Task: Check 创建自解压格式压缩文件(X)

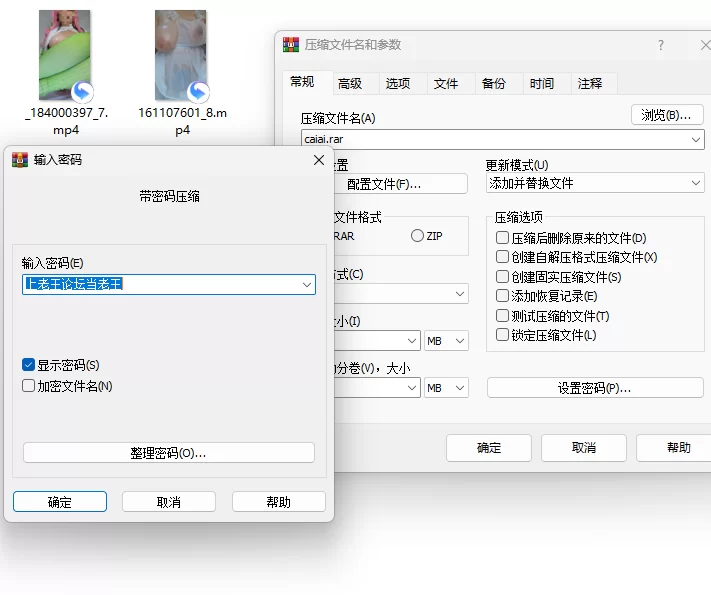Action: 502,257
